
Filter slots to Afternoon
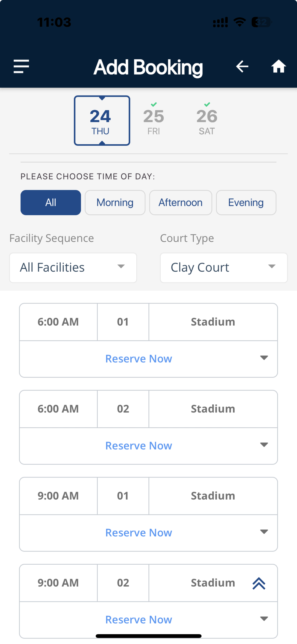pos(180,203)
